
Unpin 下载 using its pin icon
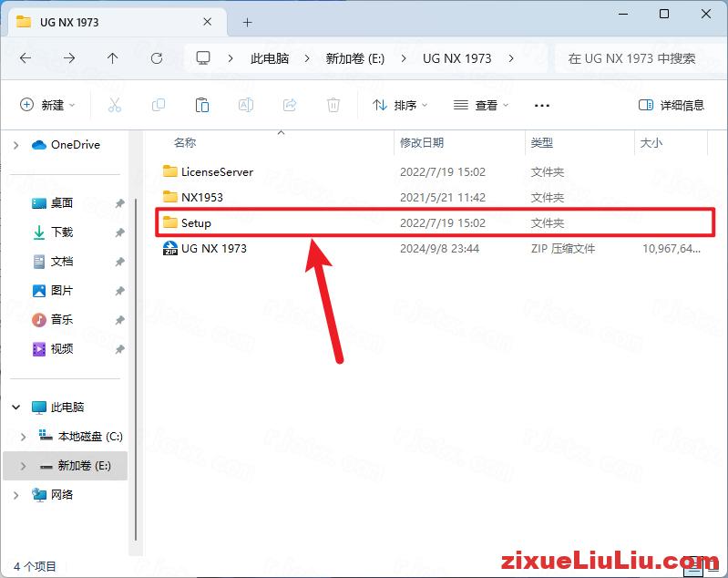[x=119, y=232]
